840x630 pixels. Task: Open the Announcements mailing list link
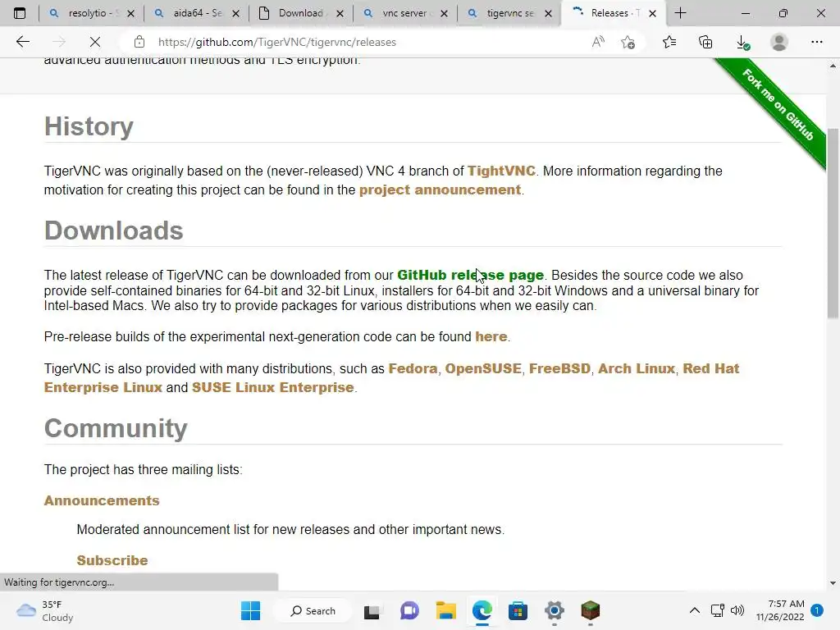102,500
